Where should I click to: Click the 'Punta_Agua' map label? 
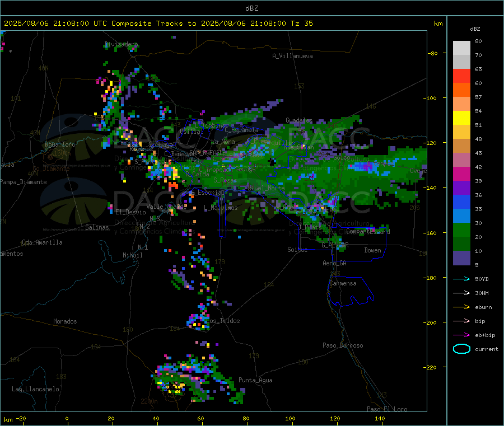255,380
